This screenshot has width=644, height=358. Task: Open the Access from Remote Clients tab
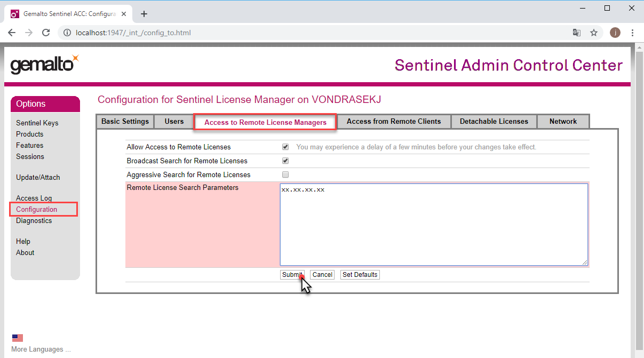[x=394, y=121]
